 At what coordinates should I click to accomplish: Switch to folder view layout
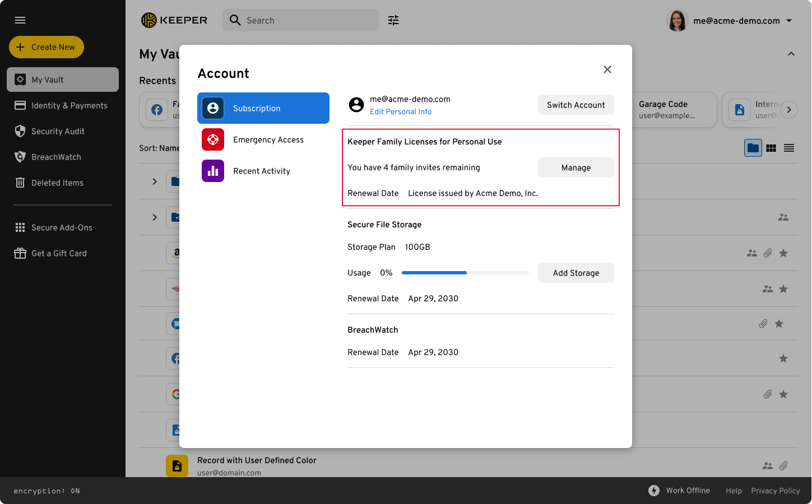[x=753, y=148]
